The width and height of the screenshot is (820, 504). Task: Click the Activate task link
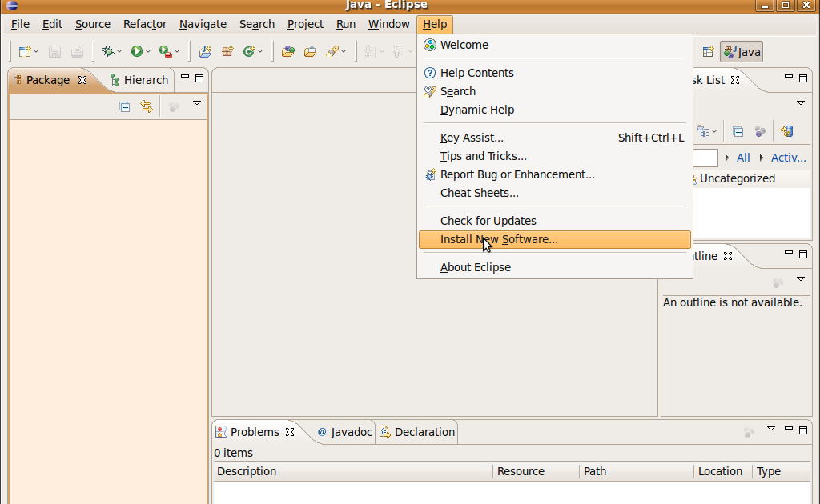[x=789, y=158]
